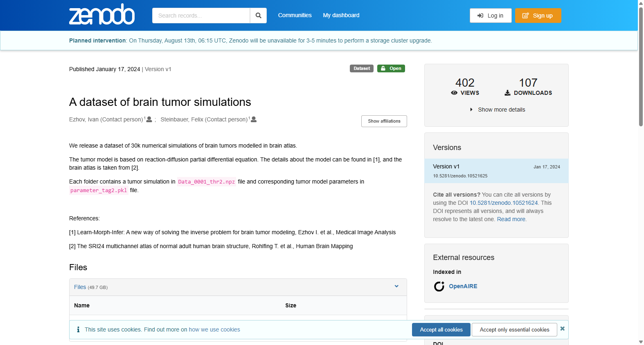Select Version v1 entry
The width and height of the screenshot is (644, 345).
point(496,171)
